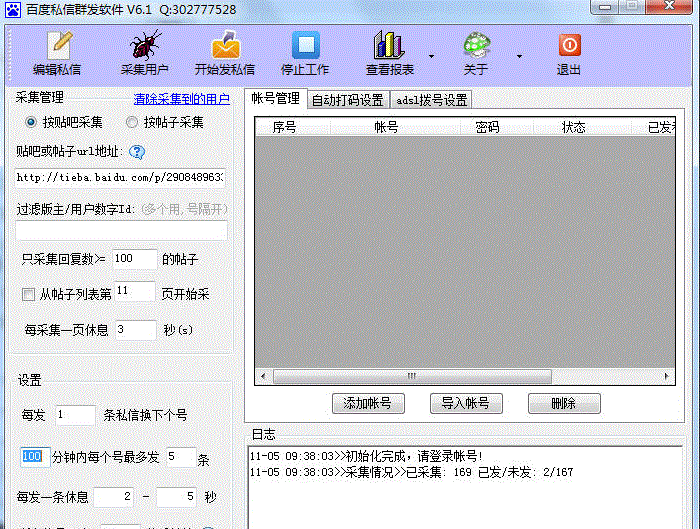The image size is (700, 529).
Task: Click the 采集用户 bug icon
Action: point(145,45)
